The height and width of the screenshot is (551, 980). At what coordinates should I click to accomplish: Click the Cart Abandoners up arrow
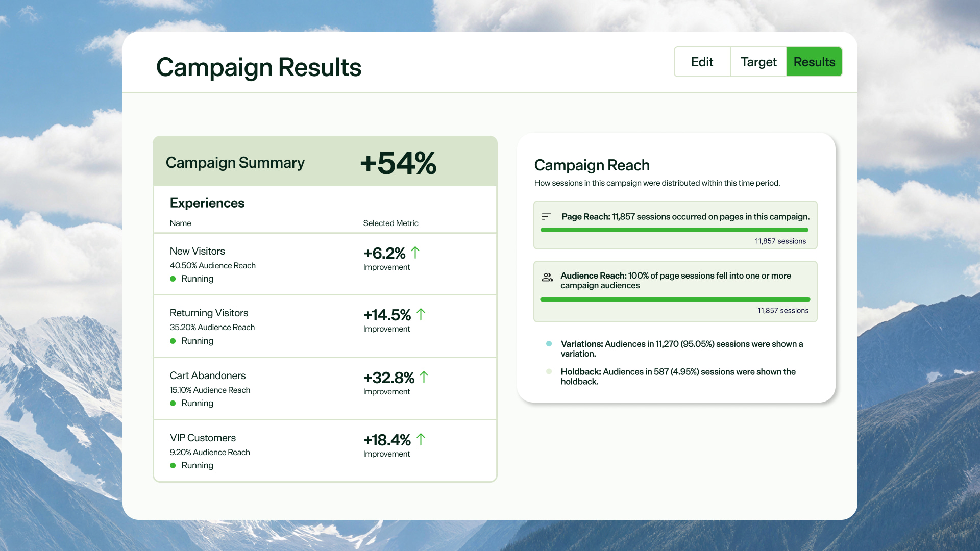coord(424,377)
